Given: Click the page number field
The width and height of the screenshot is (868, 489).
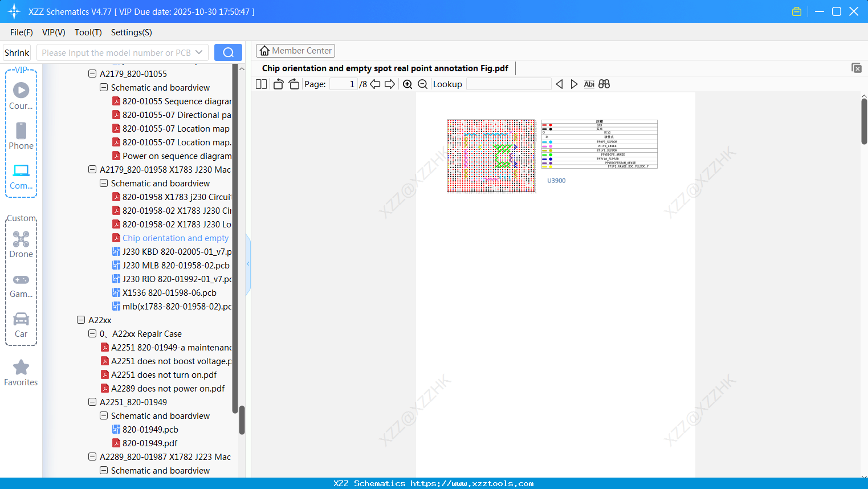Looking at the screenshot, I should 343,84.
